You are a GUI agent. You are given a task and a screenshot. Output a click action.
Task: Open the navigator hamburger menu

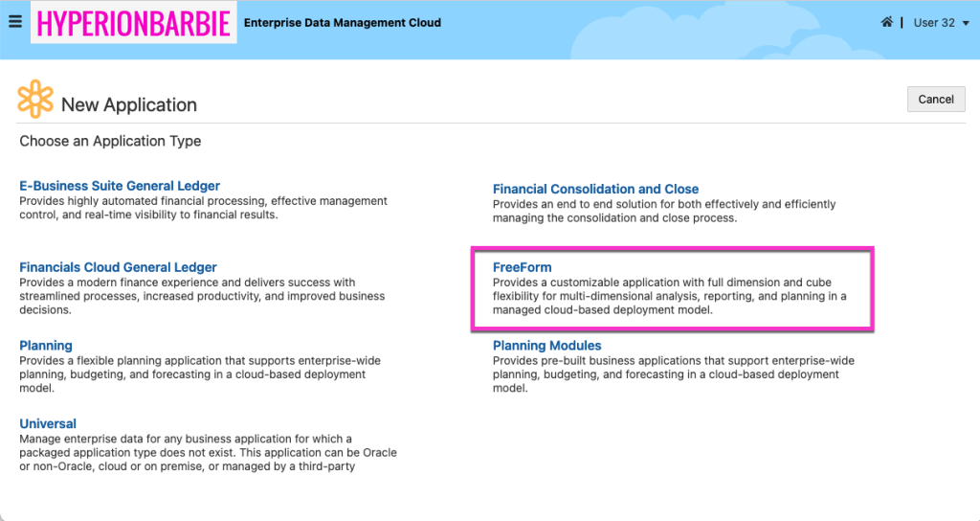(x=14, y=22)
